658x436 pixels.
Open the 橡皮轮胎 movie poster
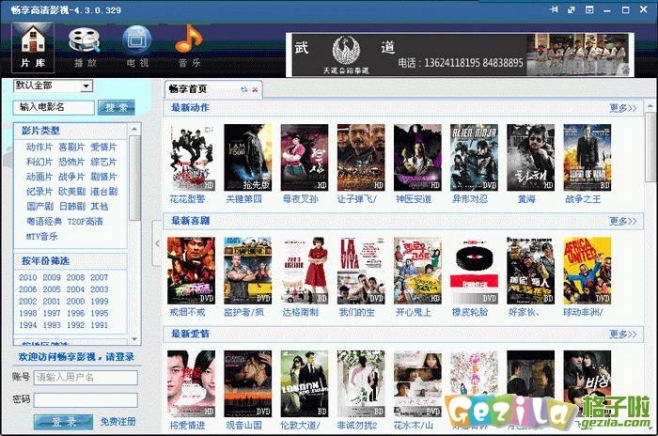[x=474, y=271]
